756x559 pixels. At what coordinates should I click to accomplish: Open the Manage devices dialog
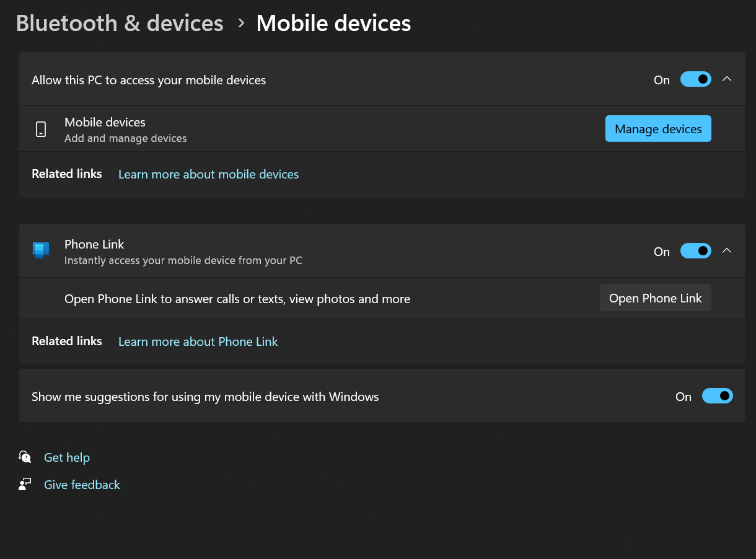[x=658, y=128]
